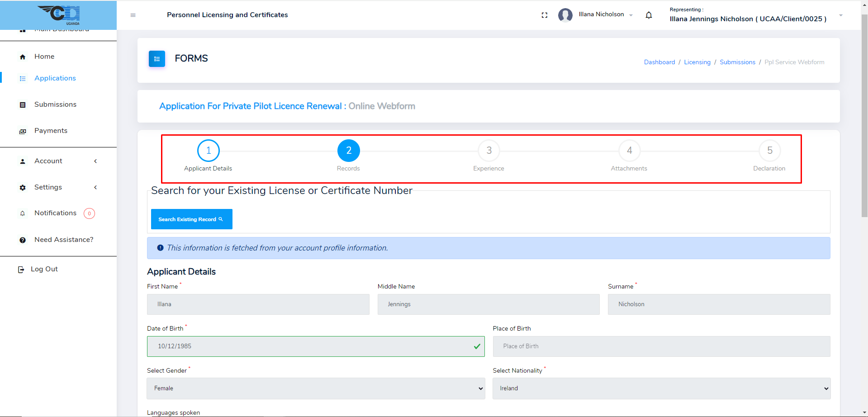Click the user avatar picture
This screenshot has height=417, width=868.
(565, 15)
